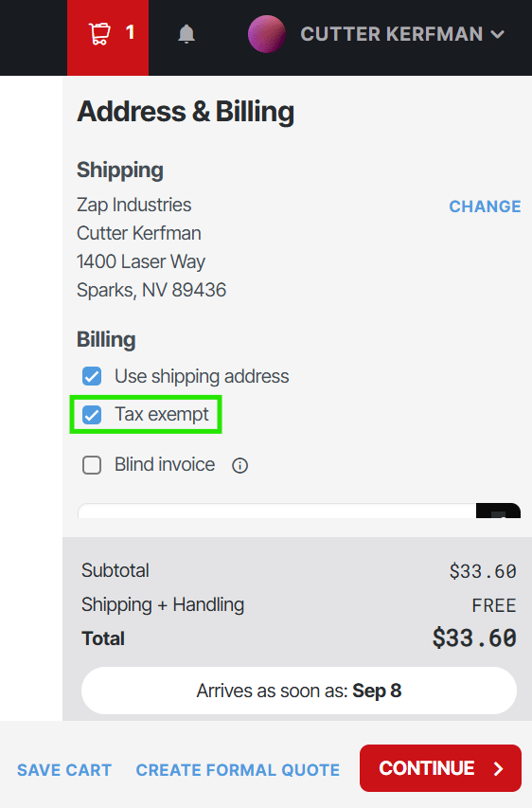Click the Arrives as soon as Sep 8 pill
Screen dimensions: 532x808
299,691
